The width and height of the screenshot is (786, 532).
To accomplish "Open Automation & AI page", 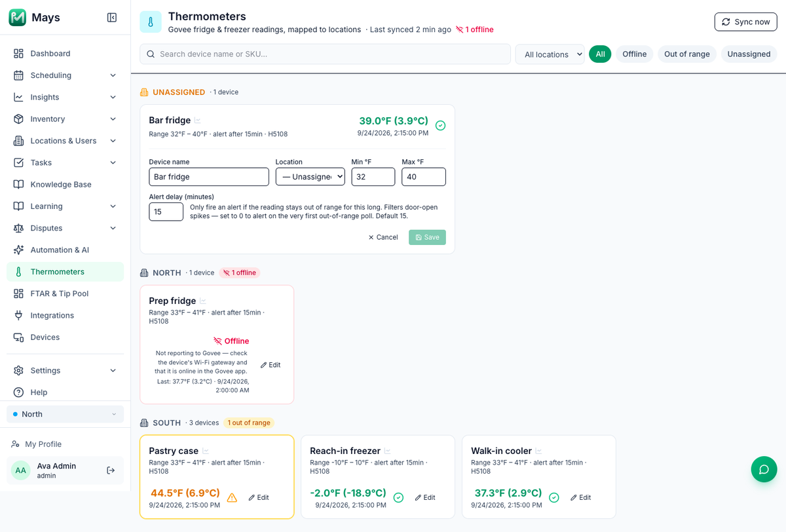I will click(x=65, y=250).
